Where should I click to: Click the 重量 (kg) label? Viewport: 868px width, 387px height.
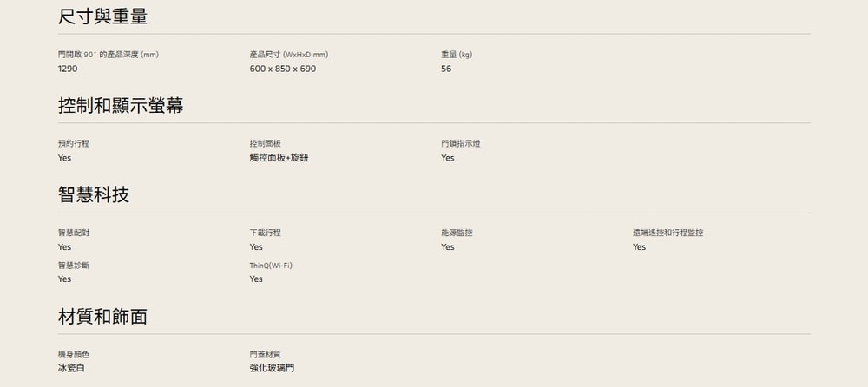point(457,55)
